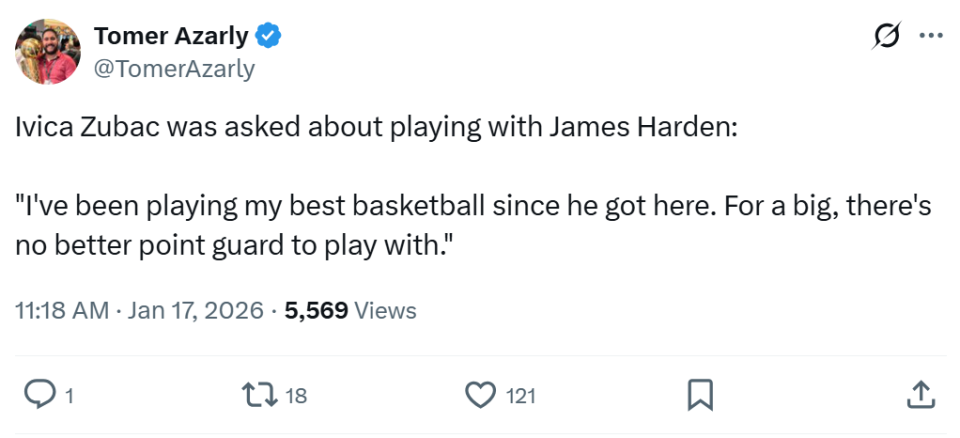Click the Ivica Zubac opening sentence

375,129
